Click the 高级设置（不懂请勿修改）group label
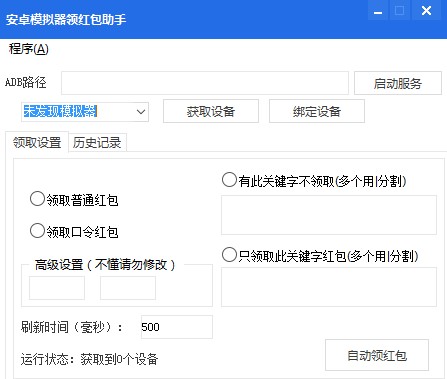Image resolution: width=447 pixels, height=379 pixels. [105, 265]
